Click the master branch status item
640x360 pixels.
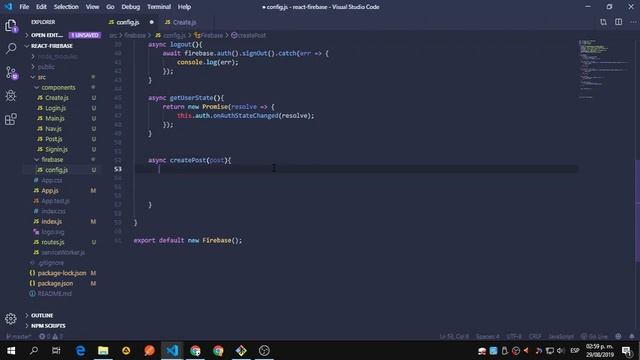(18, 336)
